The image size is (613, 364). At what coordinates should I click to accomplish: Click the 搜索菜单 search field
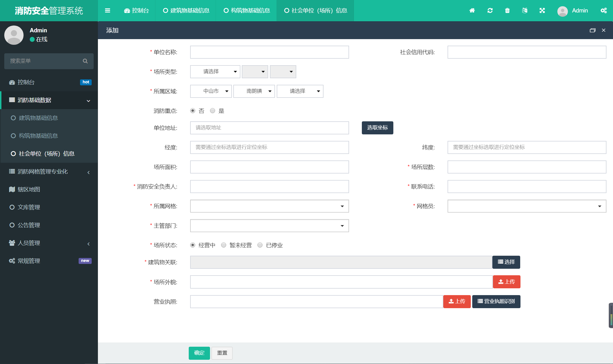point(49,61)
